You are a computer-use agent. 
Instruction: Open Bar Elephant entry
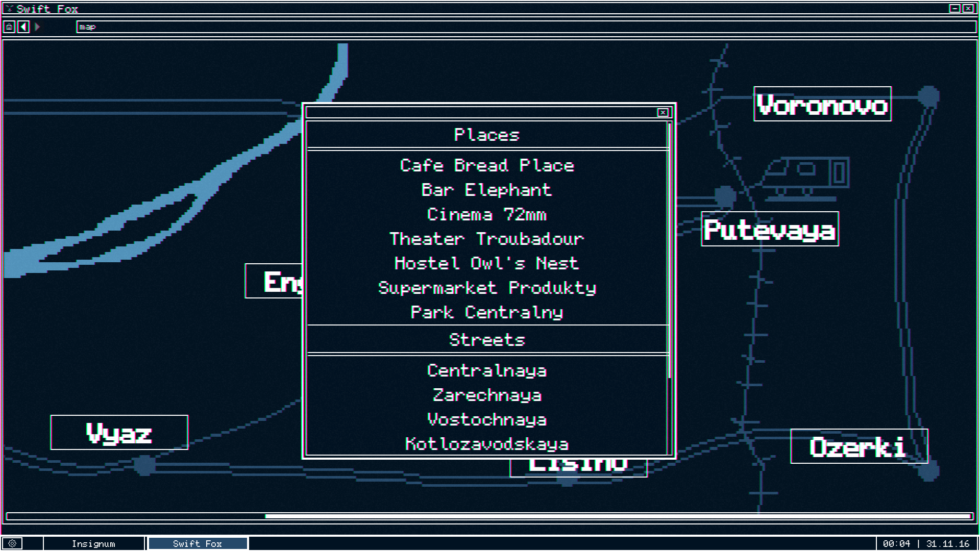pos(487,190)
